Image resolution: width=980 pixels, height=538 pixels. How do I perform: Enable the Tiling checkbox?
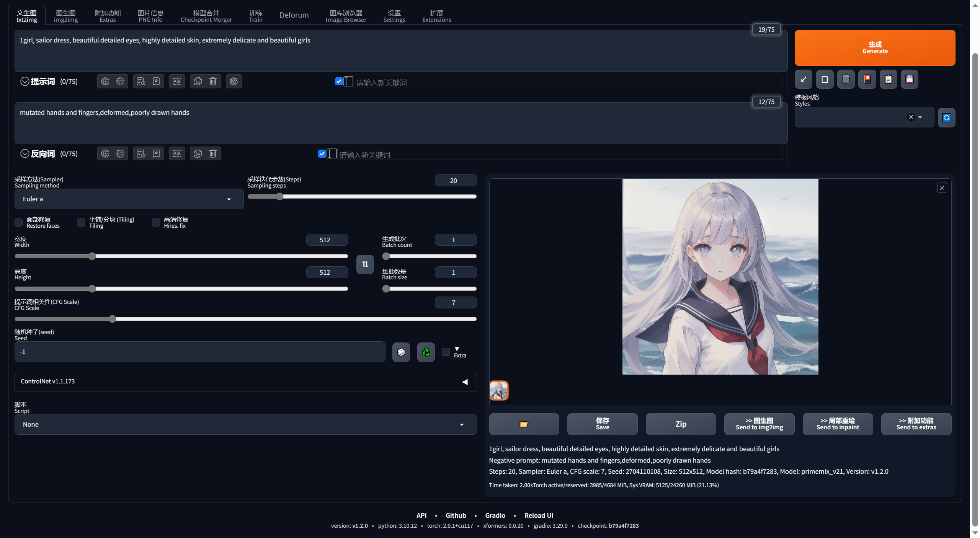(x=81, y=222)
